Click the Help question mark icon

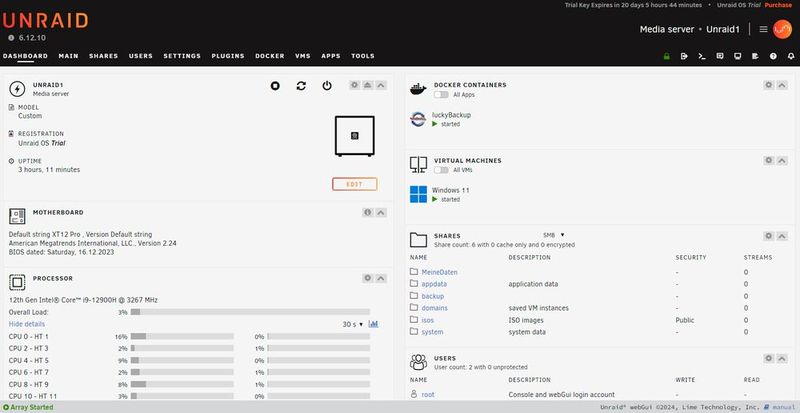pyautogui.click(x=773, y=56)
